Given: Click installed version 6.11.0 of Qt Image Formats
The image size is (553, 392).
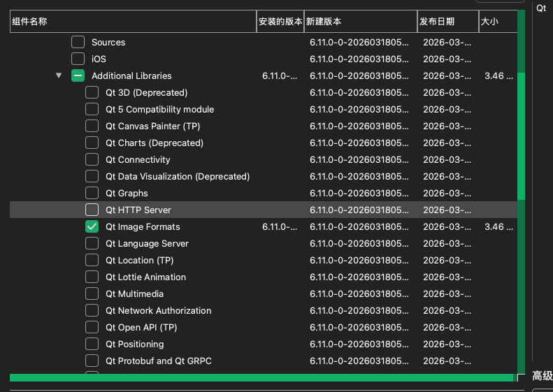Looking at the screenshot, I should point(280,226).
